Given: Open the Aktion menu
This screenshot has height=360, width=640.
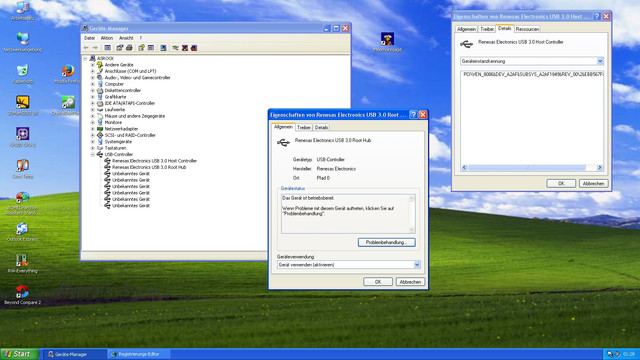Looking at the screenshot, I should (107, 38).
